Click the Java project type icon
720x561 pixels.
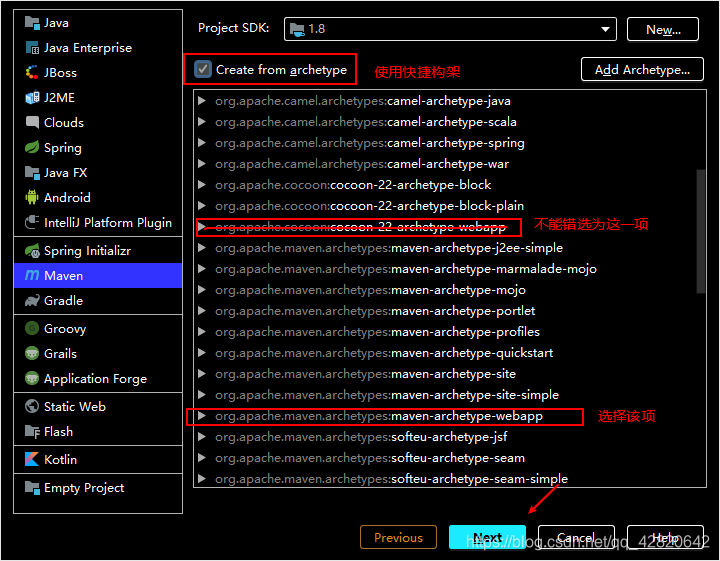coord(32,22)
